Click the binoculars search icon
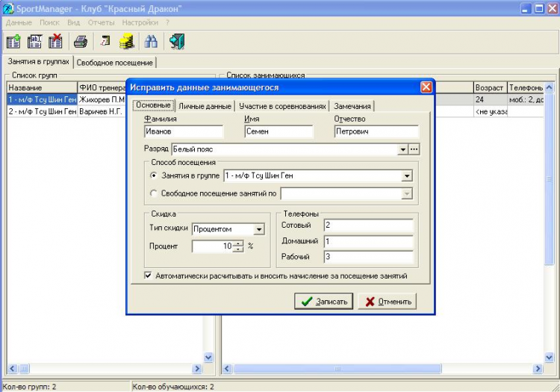This screenshot has height=392, width=560. click(x=151, y=42)
